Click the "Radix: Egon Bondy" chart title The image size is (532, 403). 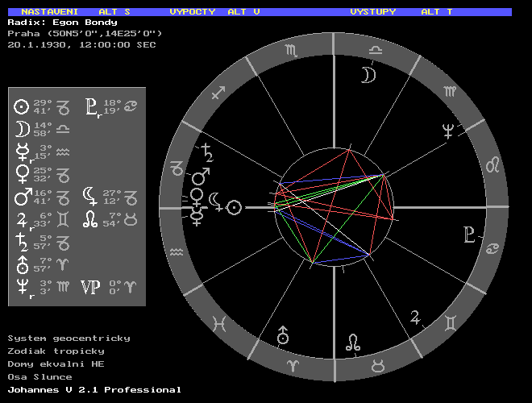(x=62, y=23)
